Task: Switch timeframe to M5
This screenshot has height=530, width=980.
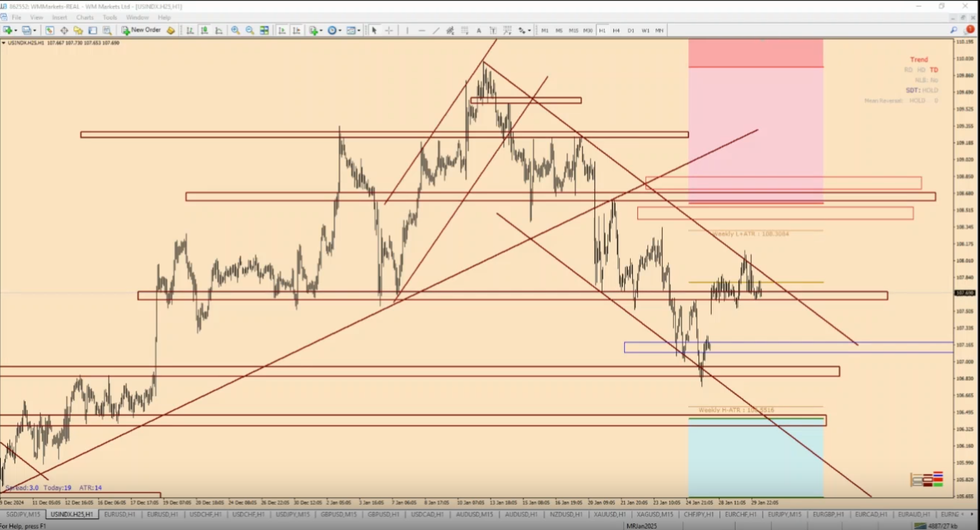Action: [x=559, y=31]
